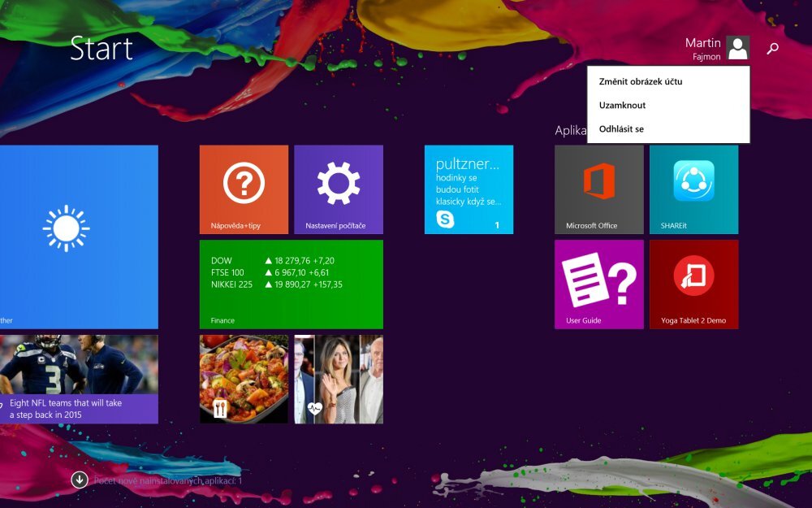
Task: Open the Search with the magnifier icon
Action: [x=772, y=49]
